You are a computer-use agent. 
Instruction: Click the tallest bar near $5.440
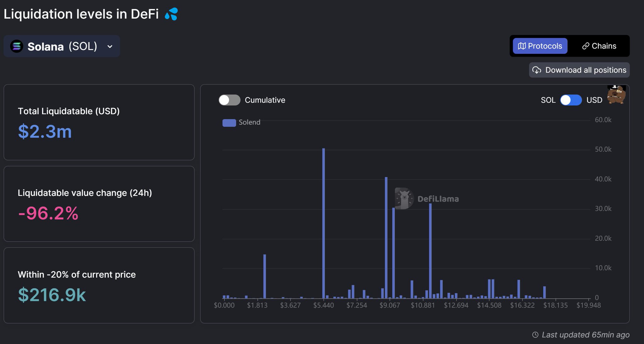tap(323, 223)
